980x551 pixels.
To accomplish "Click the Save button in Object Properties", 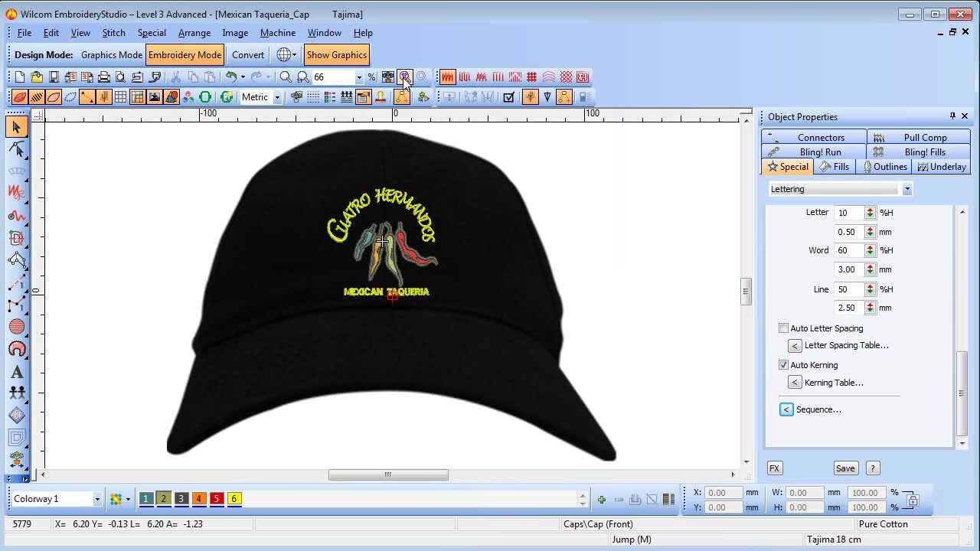I will click(845, 468).
